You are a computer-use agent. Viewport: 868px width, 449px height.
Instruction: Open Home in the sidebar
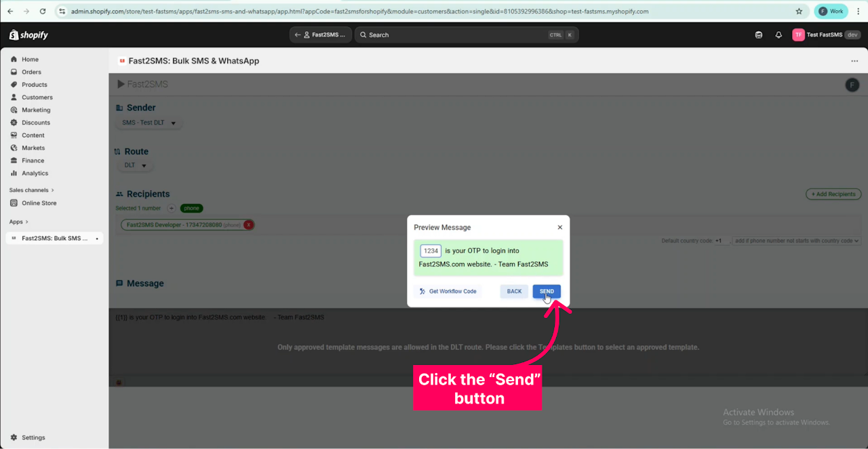coord(30,60)
